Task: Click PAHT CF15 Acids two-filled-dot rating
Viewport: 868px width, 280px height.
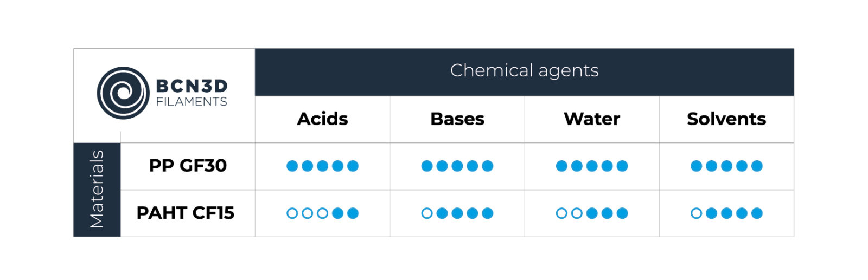Action: pos(322,213)
